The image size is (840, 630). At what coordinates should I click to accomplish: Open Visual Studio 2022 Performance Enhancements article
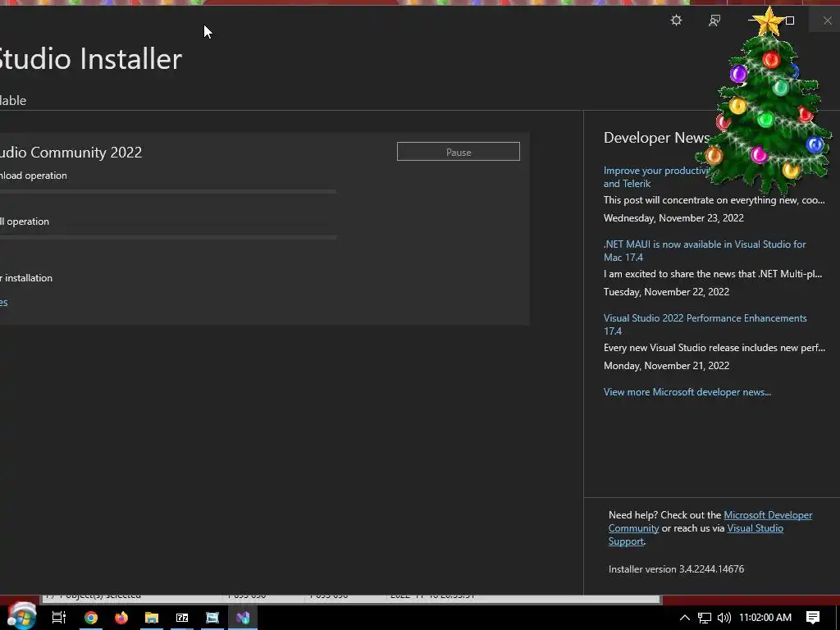[705, 324]
